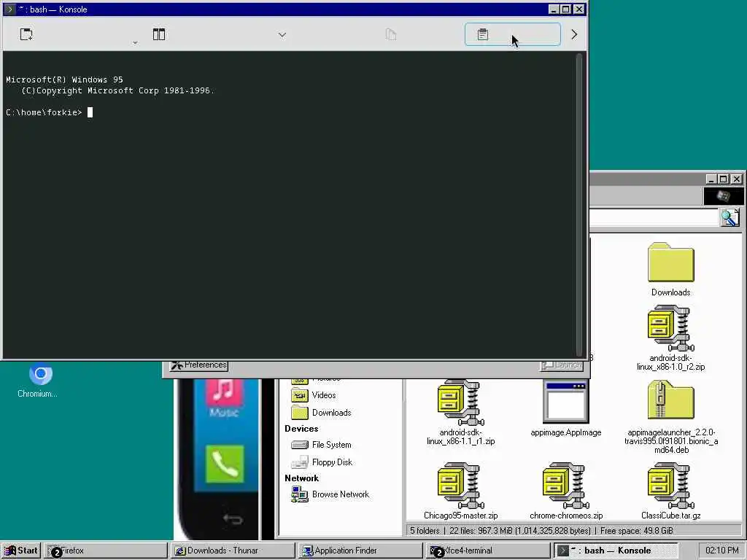Open File System in Thunar Devices

point(332,445)
